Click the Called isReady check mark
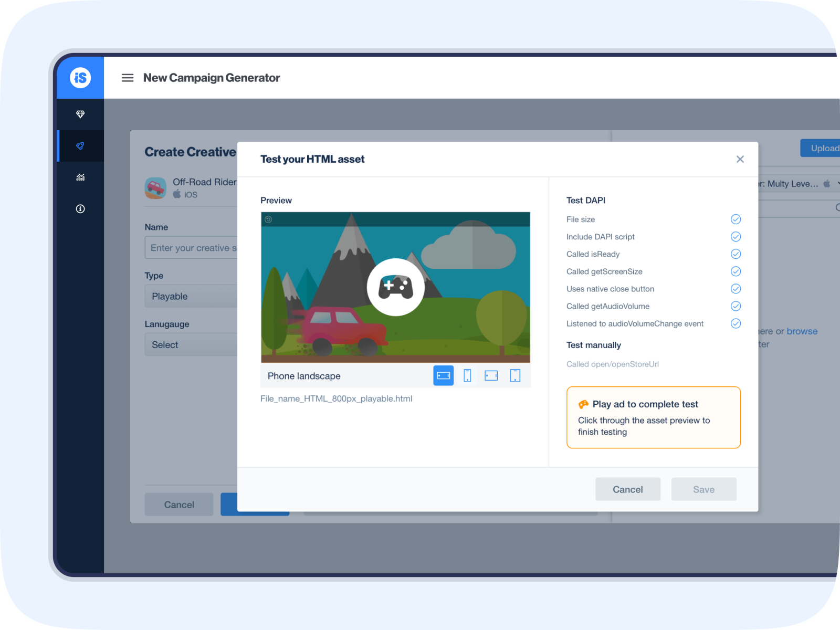Image resolution: width=840 pixels, height=630 pixels. [736, 254]
